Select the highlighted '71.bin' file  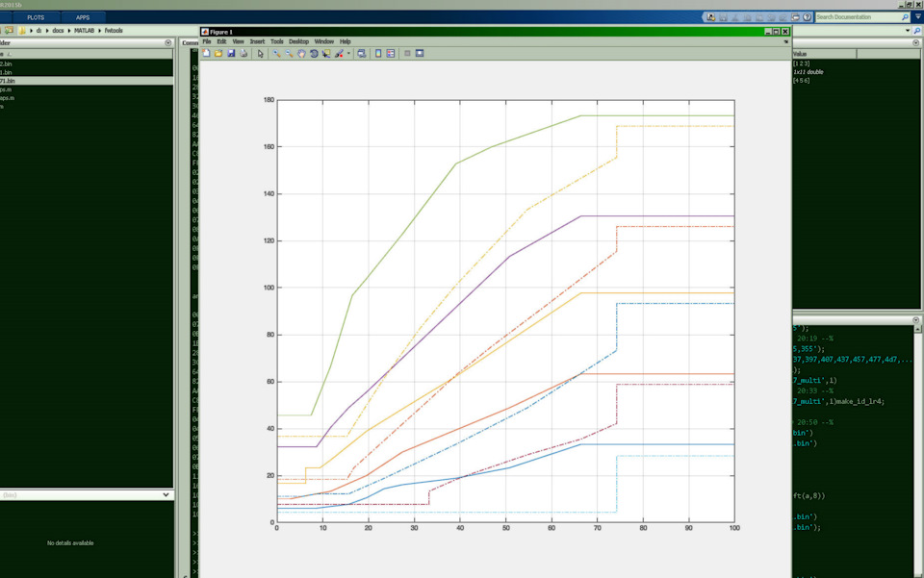87,81
